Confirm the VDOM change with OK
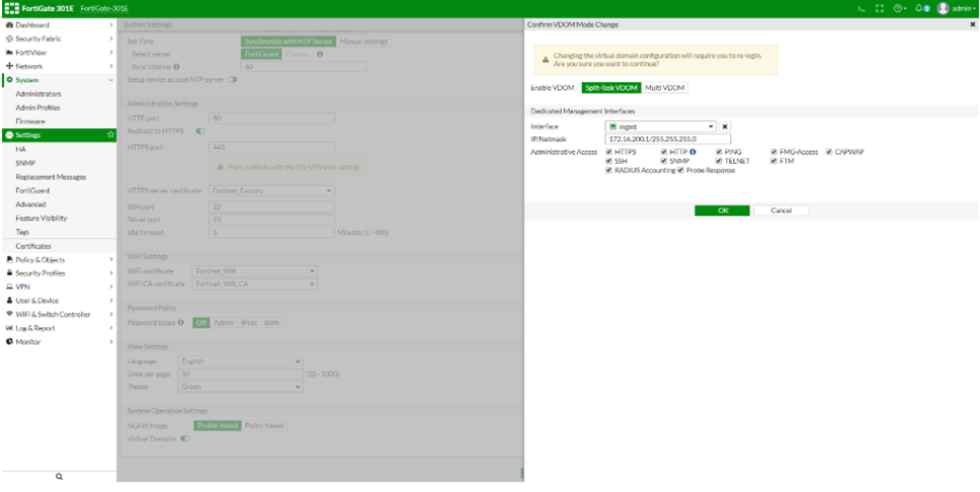 (x=722, y=210)
